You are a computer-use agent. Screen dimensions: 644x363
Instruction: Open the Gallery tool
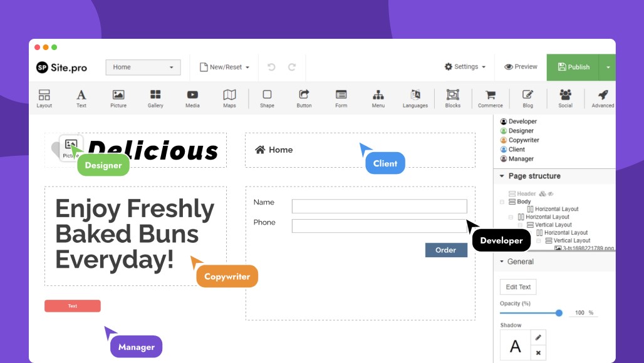pyautogui.click(x=155, y=98)
